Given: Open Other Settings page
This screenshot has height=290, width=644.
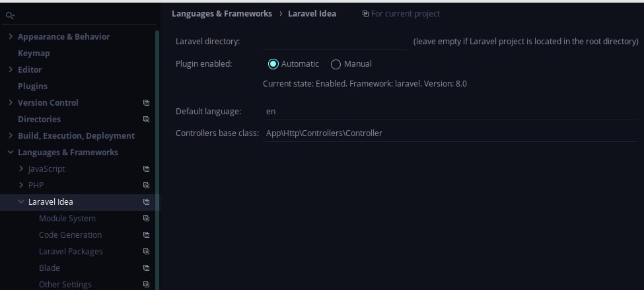Looking at the screenshot, I should (x=65, y=284).
